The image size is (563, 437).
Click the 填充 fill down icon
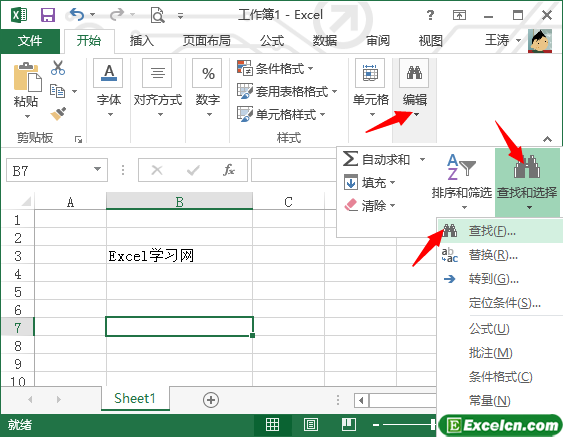[x=351, y=182]
